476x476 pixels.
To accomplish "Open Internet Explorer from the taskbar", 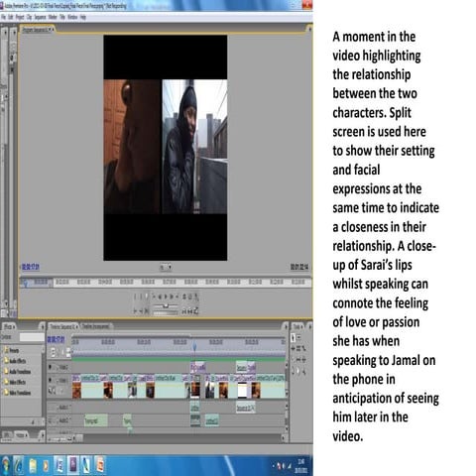I will point(19,465).
